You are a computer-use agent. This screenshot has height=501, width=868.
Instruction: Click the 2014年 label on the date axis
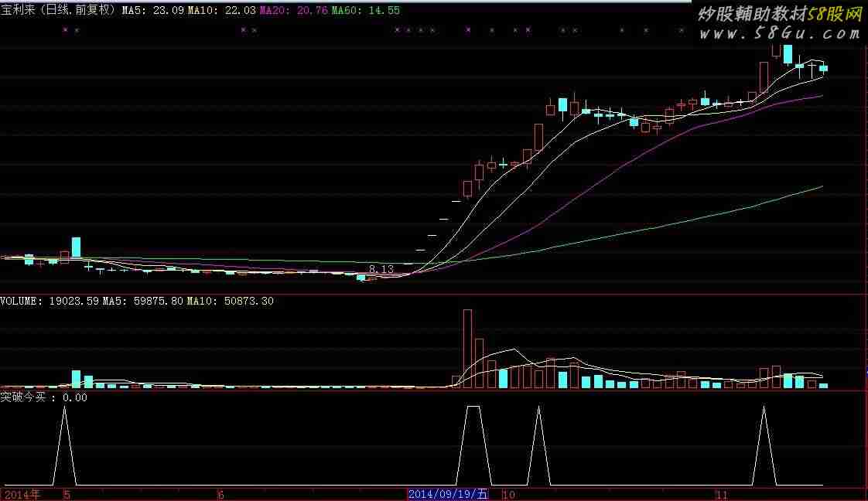[x=22, y=494]
